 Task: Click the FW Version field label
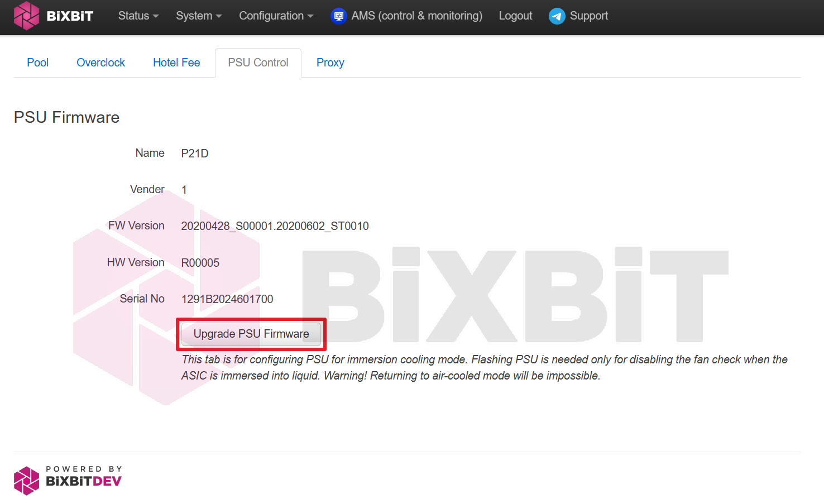[x=136, y=225]
